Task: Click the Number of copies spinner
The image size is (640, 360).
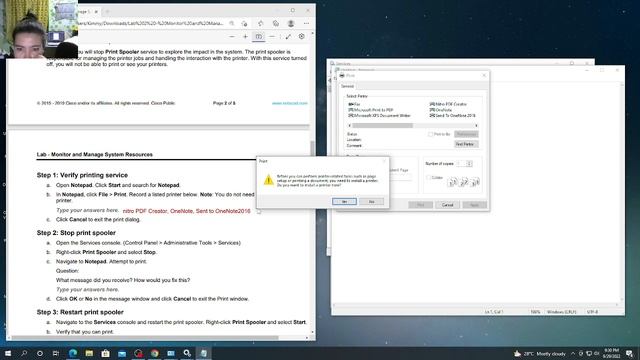Action: pos(469,164)
